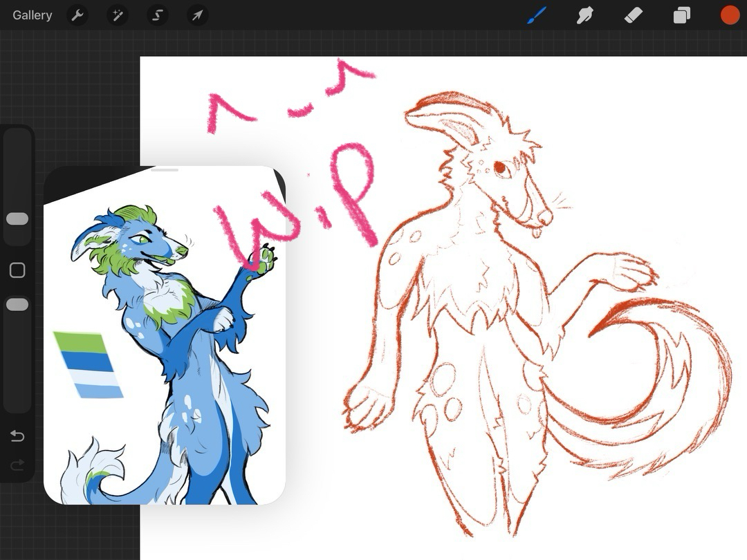Click the brush size slider handle
The width and height of the screenshot is (747, 560).
pos(17,219)
